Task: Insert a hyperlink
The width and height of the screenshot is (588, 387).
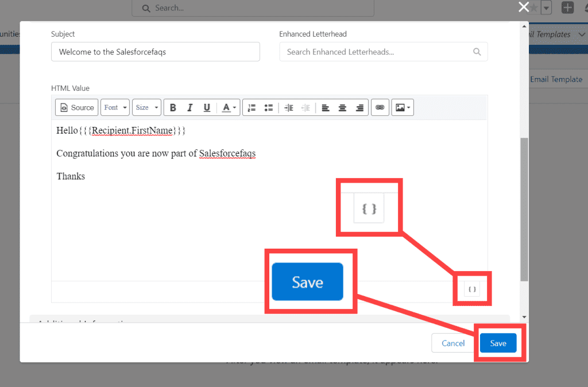Action: tap(380, 107)
